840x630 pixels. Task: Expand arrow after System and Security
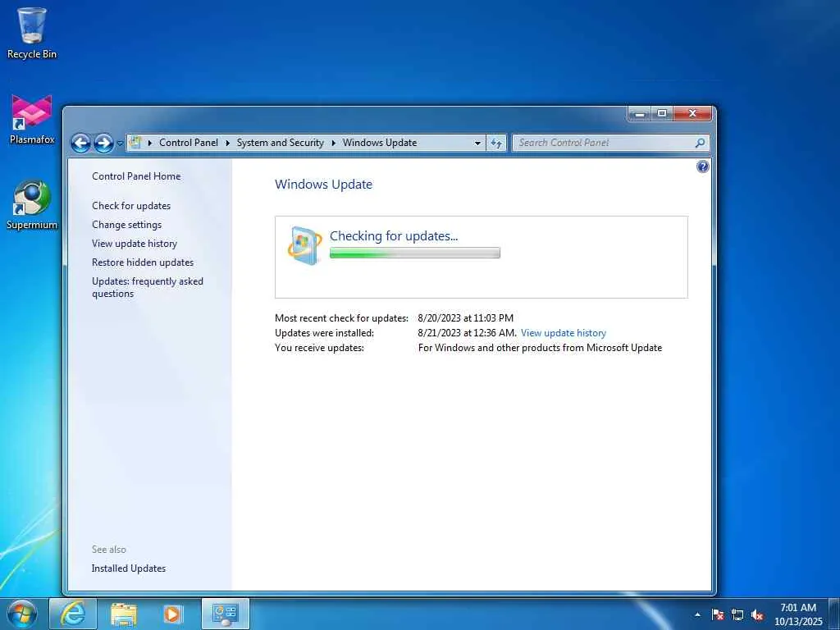point(333,143)
